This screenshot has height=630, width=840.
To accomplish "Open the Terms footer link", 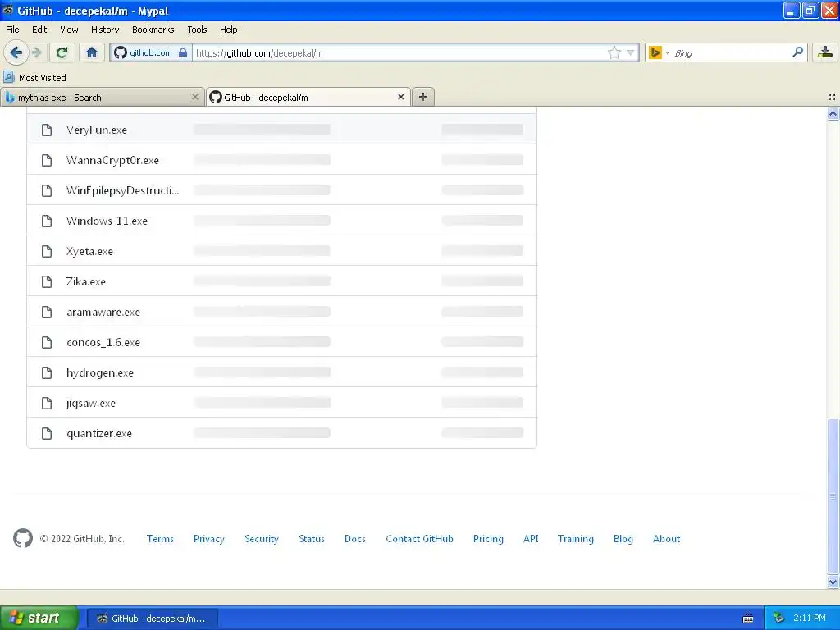I will [160, 539].
